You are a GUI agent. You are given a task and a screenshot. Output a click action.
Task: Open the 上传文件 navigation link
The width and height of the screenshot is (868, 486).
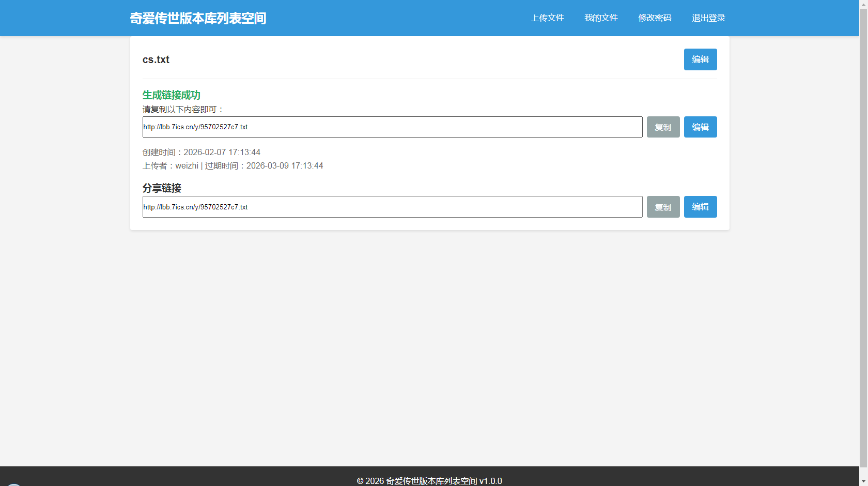(x=547, y=18)
